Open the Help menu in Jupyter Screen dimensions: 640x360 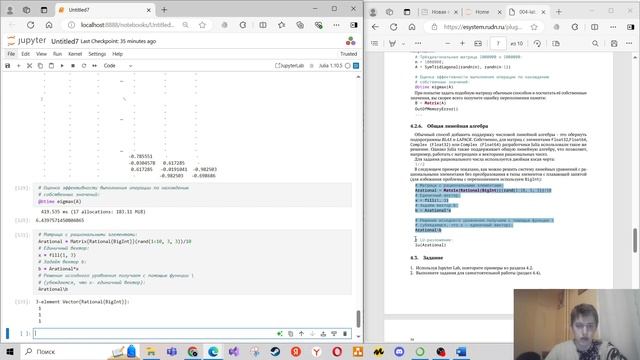pyautogui.click(x=118, y=54)
